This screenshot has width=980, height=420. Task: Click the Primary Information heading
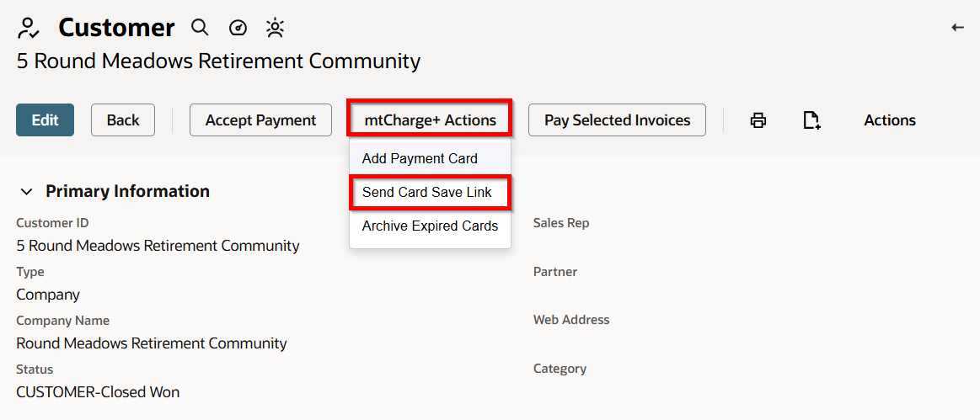coord(127,191)
